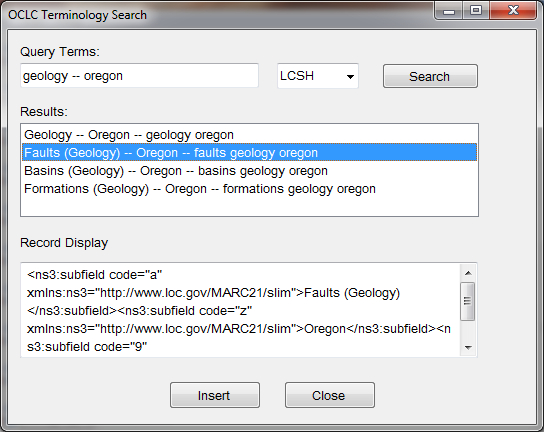Viewport: 544px width, 432px height.
Task: Click the Close button at bottom
Action: [330, 395]
